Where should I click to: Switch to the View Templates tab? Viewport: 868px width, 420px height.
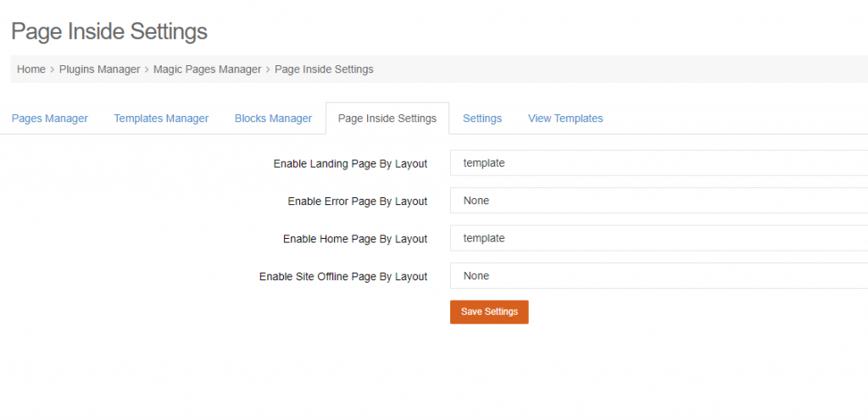click(x=565, y=119)
